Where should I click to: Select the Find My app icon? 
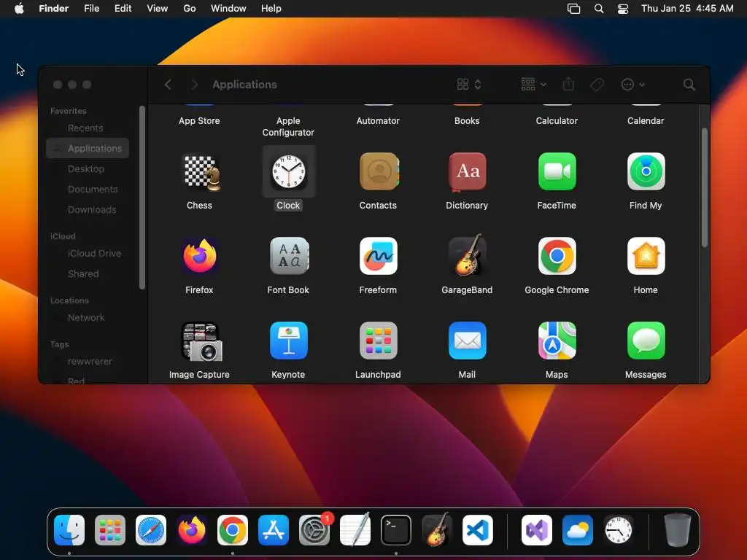tap(646, 172)
